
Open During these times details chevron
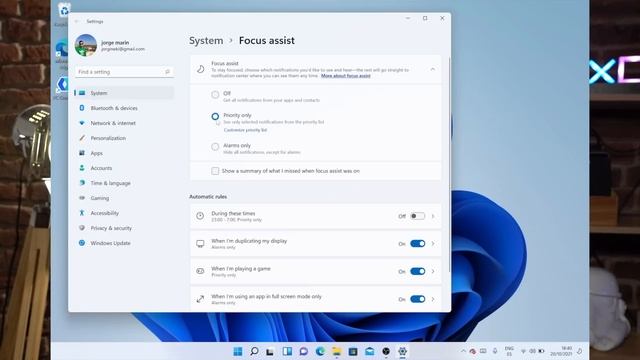[x=433, y=216]
